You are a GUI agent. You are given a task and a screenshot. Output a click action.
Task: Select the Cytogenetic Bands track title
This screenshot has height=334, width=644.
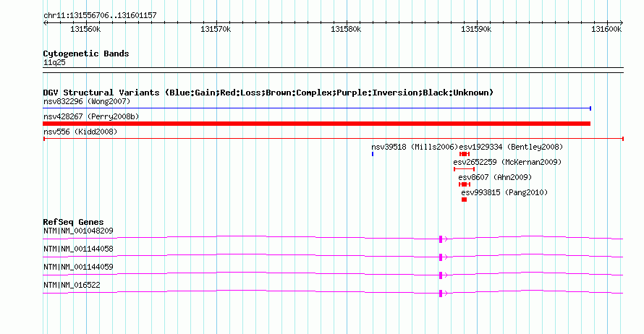[x=86, y=53]
